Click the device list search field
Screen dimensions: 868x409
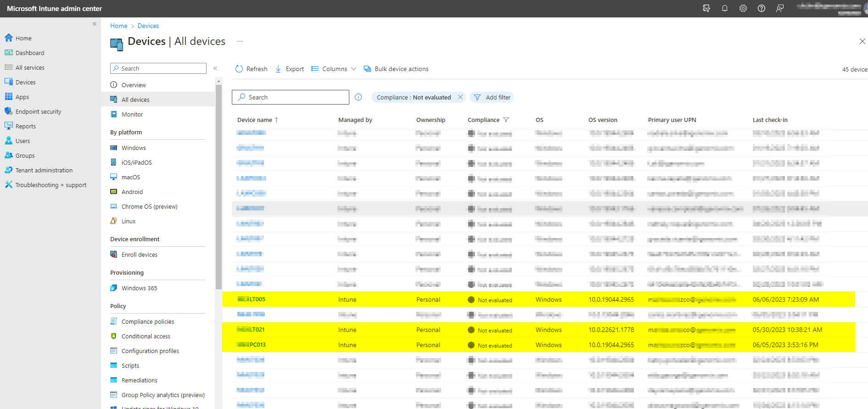click(291, 97)
